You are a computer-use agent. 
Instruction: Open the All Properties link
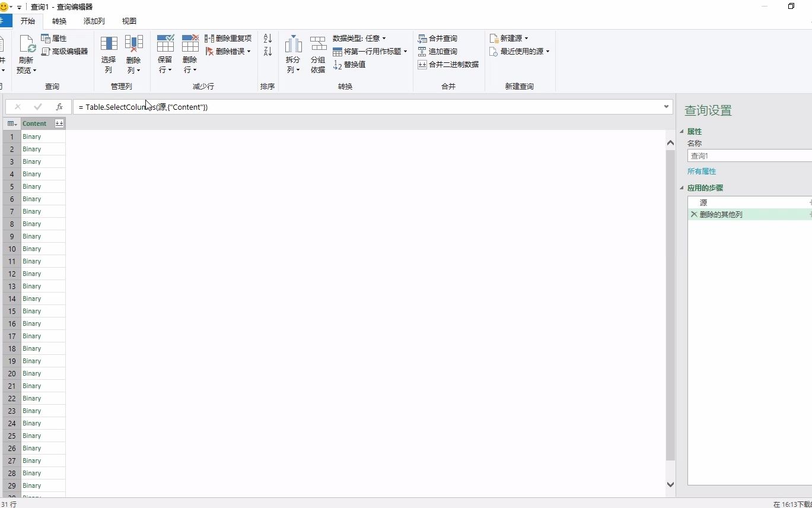[x=701, y=171]
